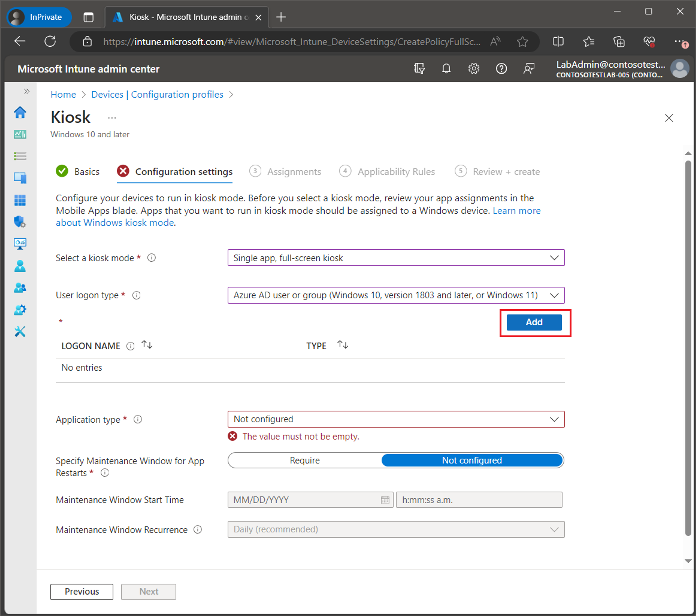Show info for LOGON NAME column
Viewport: 696px width, 616px height.
130,346
